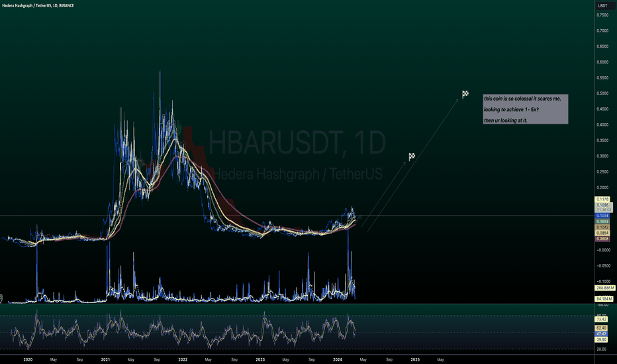
Task: Click the blue 47.47 oscillator label
Action: pos(601,334)
